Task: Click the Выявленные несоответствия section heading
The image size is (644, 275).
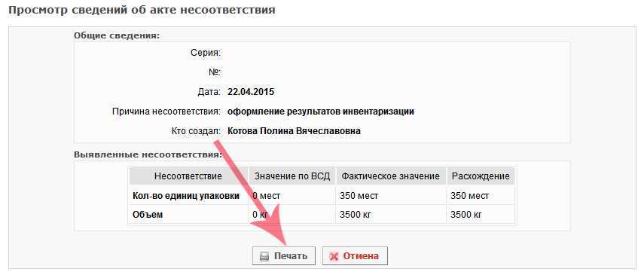Action: coord(148,155)
